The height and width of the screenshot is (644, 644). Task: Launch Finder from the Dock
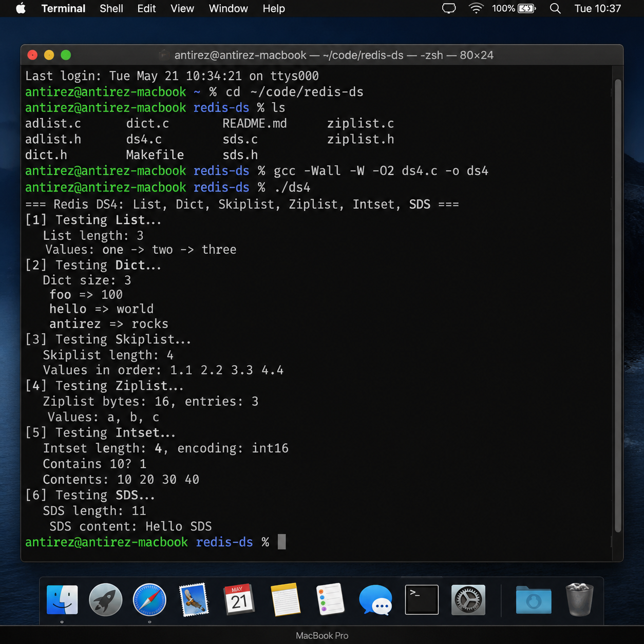(62, 599)
